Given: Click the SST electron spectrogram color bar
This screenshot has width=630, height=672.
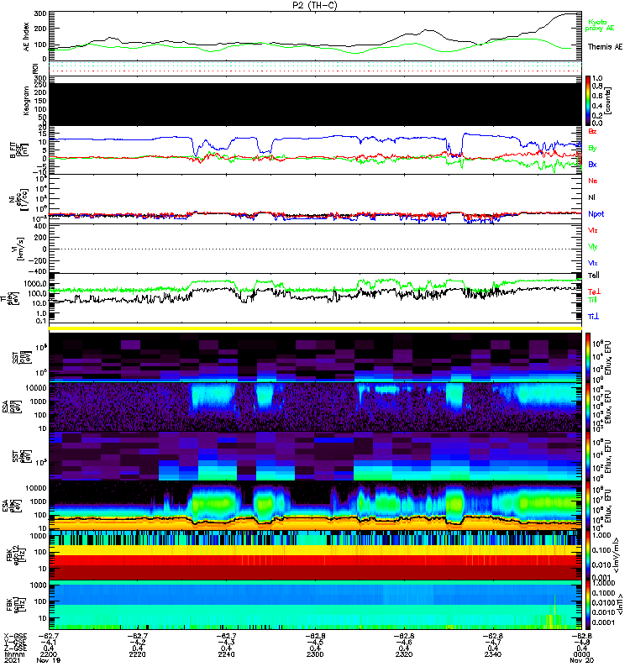Looking at the screenshot, I should 588,456.
